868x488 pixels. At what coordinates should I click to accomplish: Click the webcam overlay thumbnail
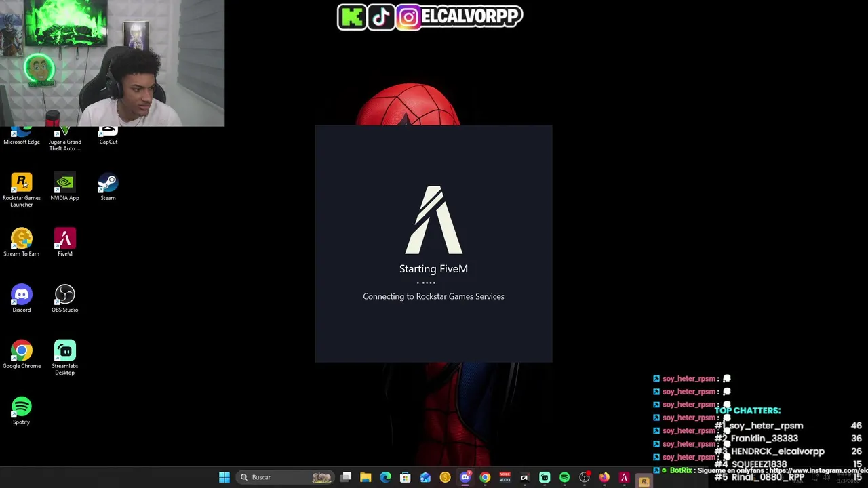(x=112, y=63)
